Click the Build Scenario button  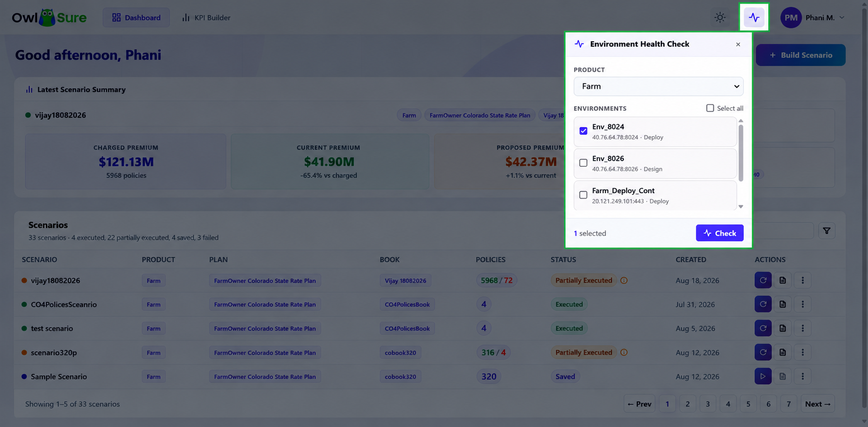[800, 55]
